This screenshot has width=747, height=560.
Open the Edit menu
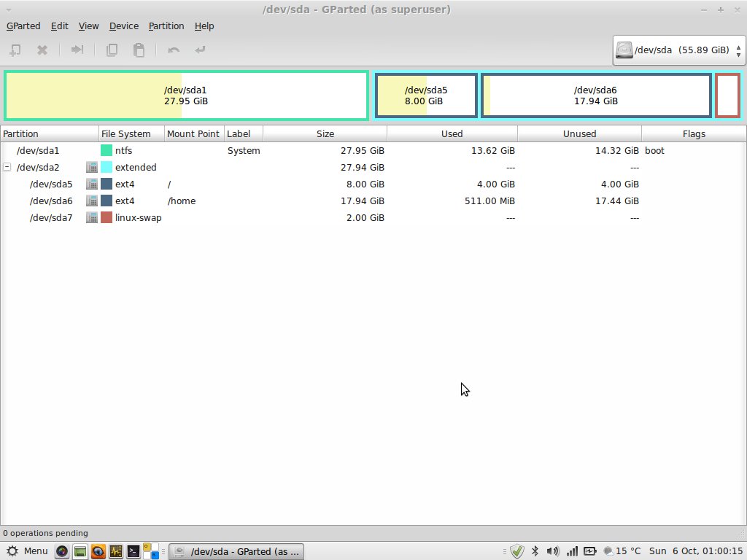tap(60, 26)
